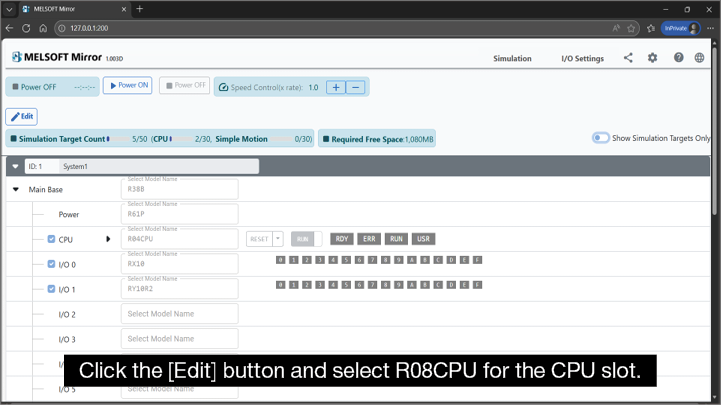
Task: Open the tab actions chevron menu
Action: tap(9, 9)
